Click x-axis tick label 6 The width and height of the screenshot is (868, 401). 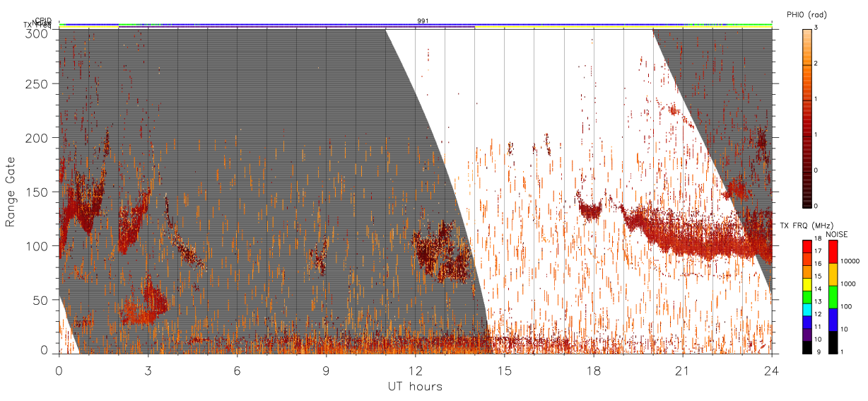237,370
